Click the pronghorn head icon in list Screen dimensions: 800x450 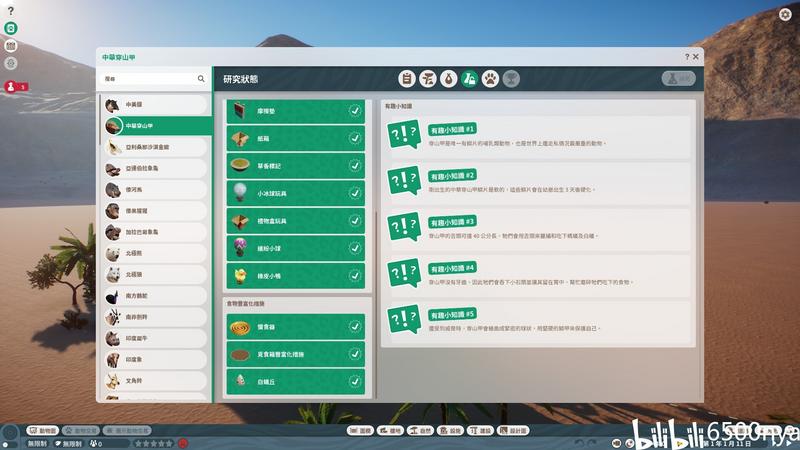click(x=113, y=381)
